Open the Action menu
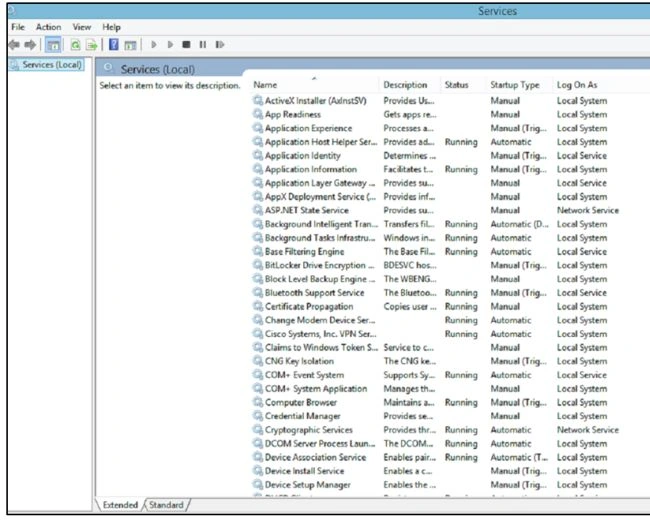650x520 pixels. click(x=49, y=27)
